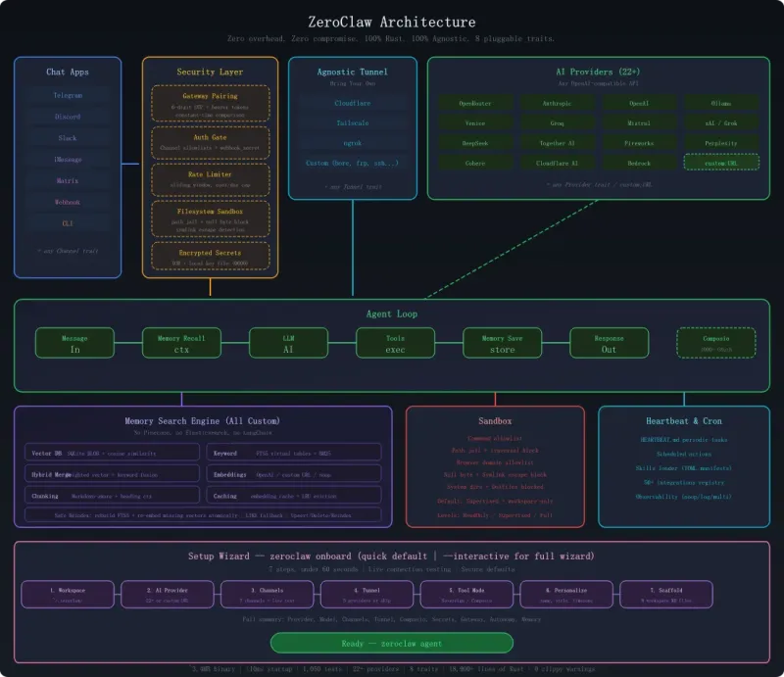
Task: Click the Telegram chat app box
Action: [x=68, y=95]
